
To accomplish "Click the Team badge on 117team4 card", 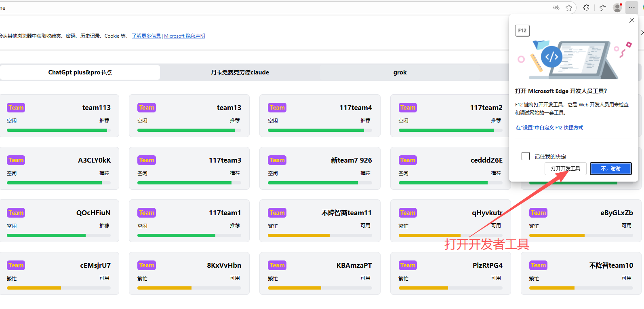I will (277, 108).
